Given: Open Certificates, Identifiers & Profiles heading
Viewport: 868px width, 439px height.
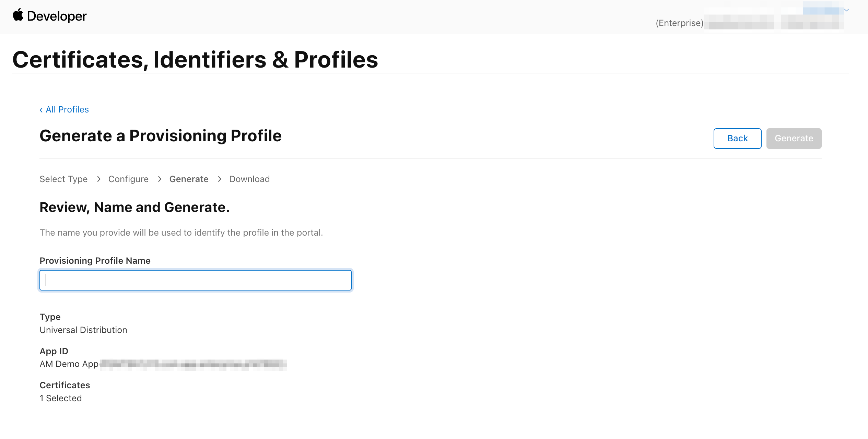Looking at the screenshot, I should coord(195,60).
